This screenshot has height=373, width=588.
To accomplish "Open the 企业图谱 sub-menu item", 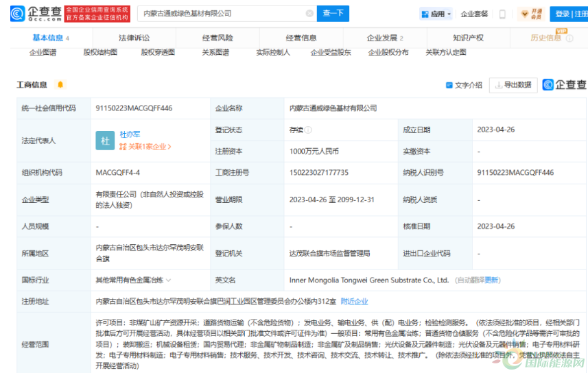I will [x=43, y=53].
